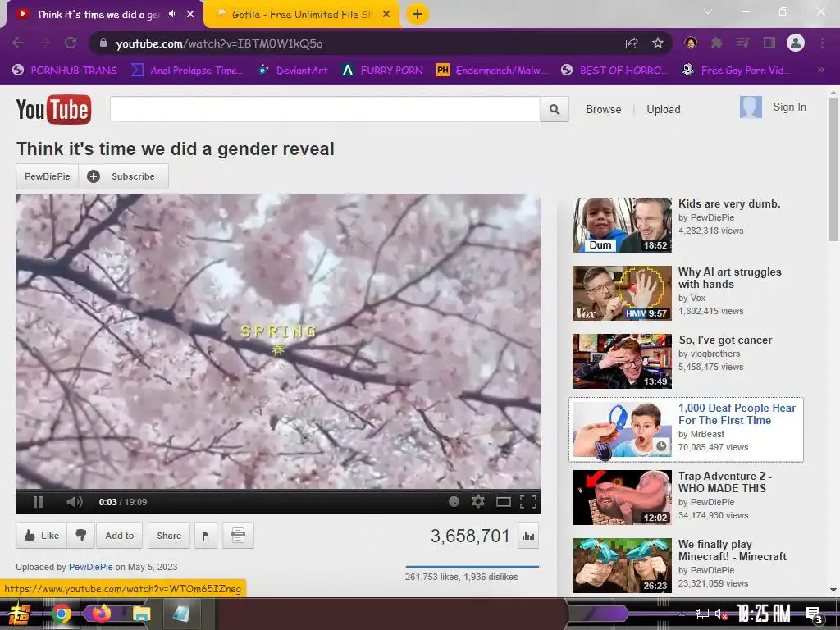Subscribe to PewDiePie
The width and height of the screenshot is (840, 630).
pos(124,176)
